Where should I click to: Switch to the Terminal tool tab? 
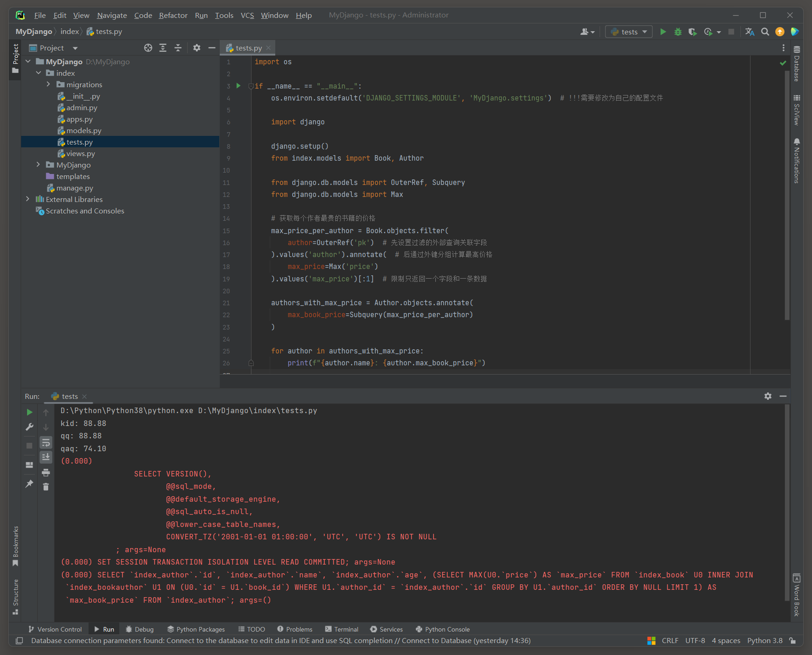[x=342, y=629]
